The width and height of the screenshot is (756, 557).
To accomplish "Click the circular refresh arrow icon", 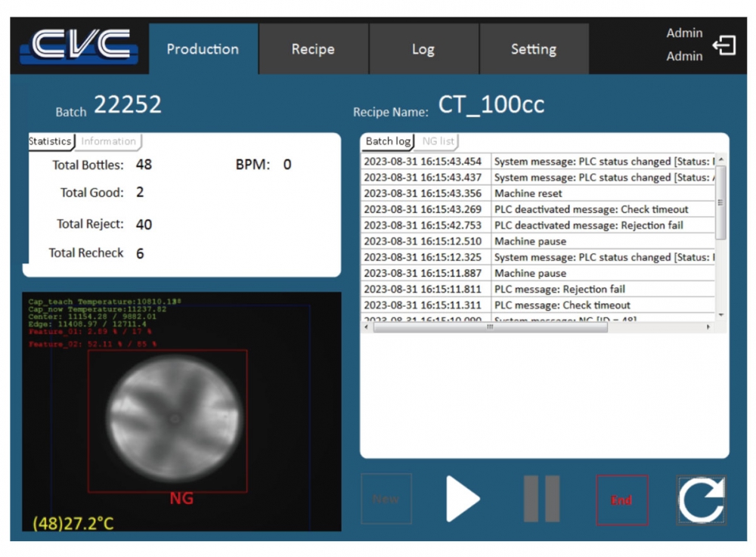I will pyautogui.click(x=701, y=500).
